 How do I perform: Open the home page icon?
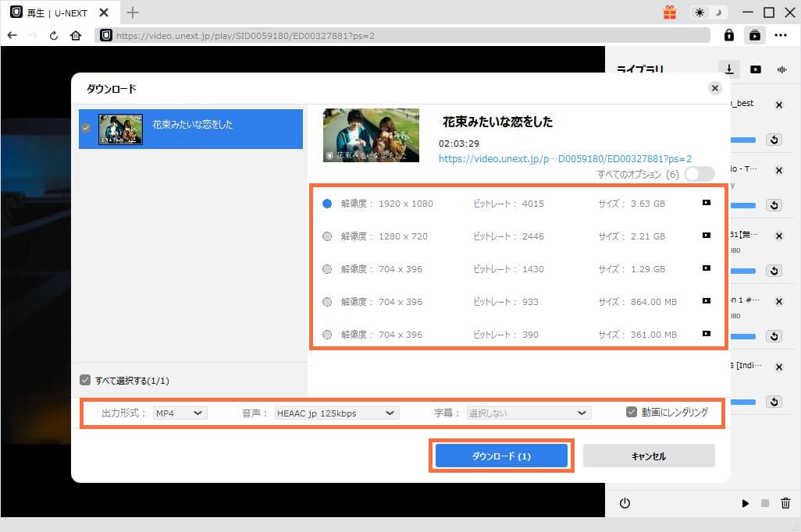(x=76, y=35)
